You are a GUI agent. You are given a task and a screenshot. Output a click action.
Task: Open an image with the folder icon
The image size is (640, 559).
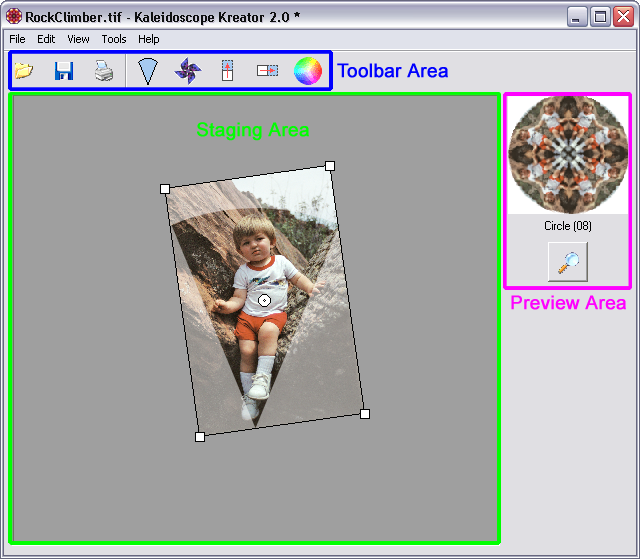(24, 71)
